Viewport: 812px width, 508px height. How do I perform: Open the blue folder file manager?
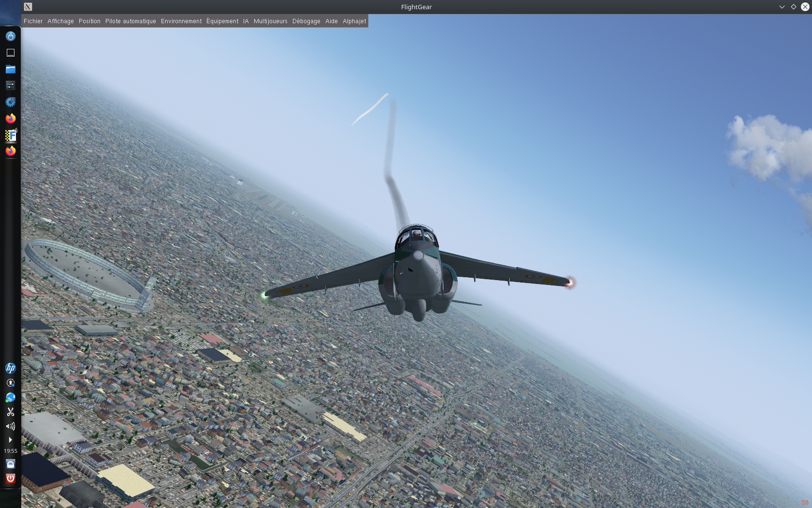[x=10, y=69]
